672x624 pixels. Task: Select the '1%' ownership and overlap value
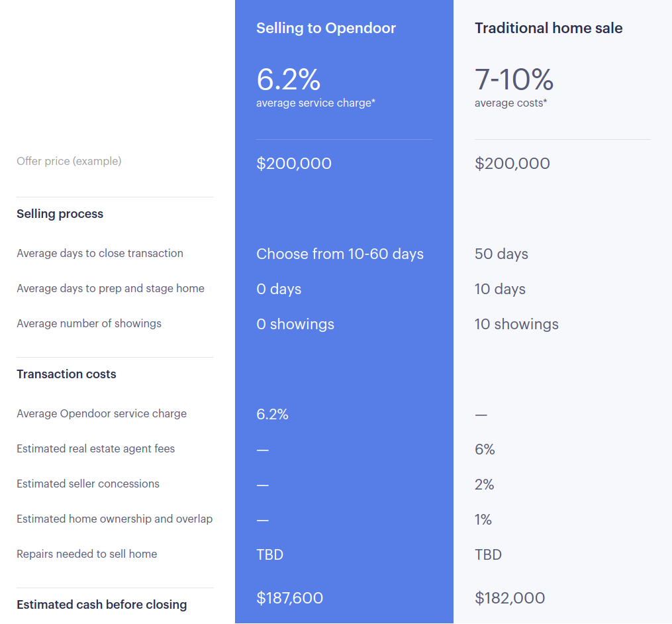pos(483,520)
